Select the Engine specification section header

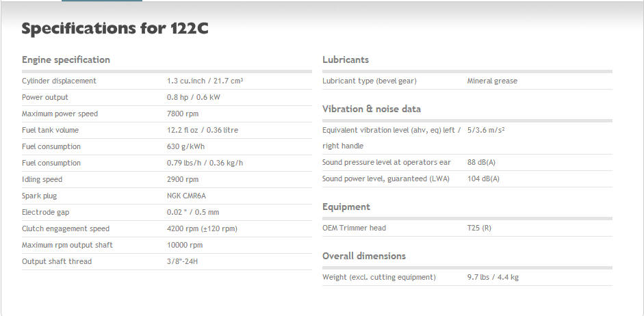66,60
